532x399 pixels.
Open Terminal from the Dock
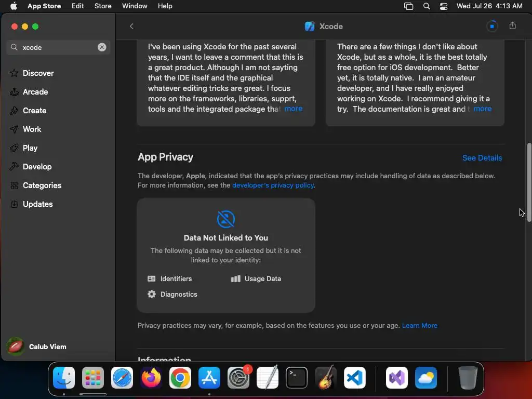(297, 378)
